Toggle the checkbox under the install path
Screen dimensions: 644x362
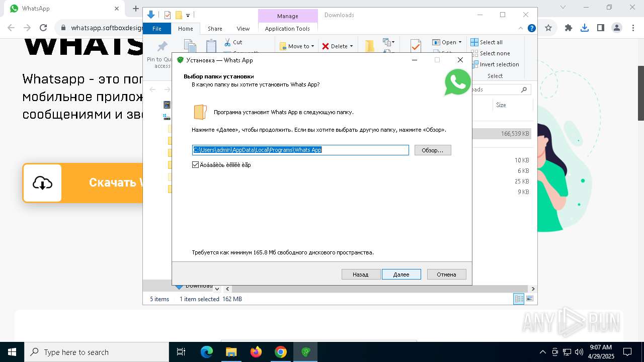pyautogui.click(x=196, y=165)
